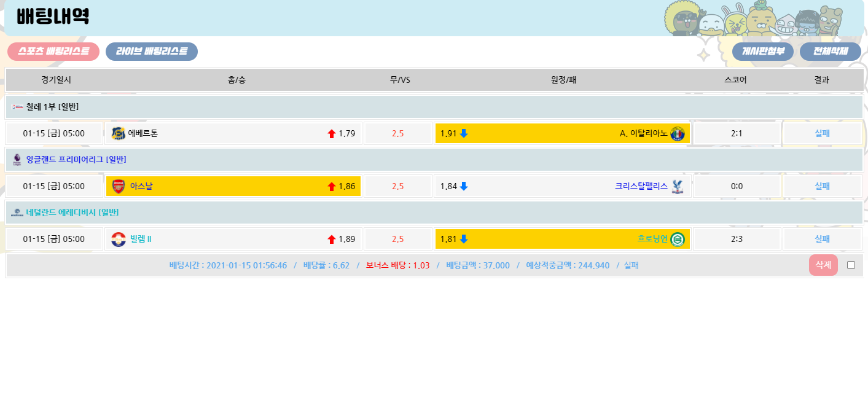Switch to 라이브 배팅리스트 tab
The height and width of the screenshot is (398, 868).
click(152, 52)
